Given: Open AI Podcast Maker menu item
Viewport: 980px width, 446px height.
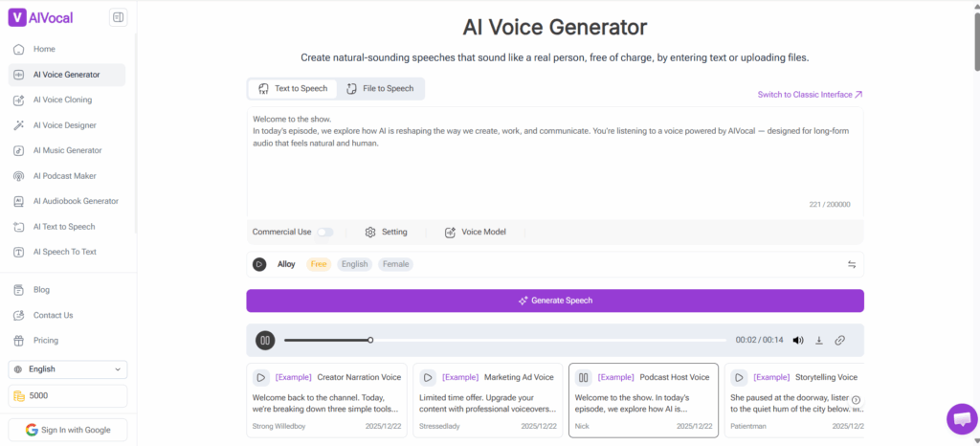Looking at the screenshot, I should [x=67, y=176].
